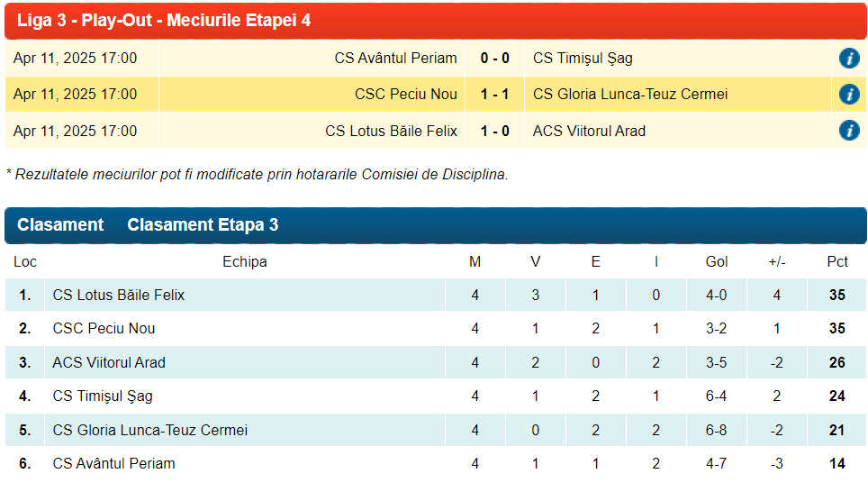Open info icon for Lotus Băile Felix match
Viewport: 868px width, 501px height.
[x=848, y=131]
